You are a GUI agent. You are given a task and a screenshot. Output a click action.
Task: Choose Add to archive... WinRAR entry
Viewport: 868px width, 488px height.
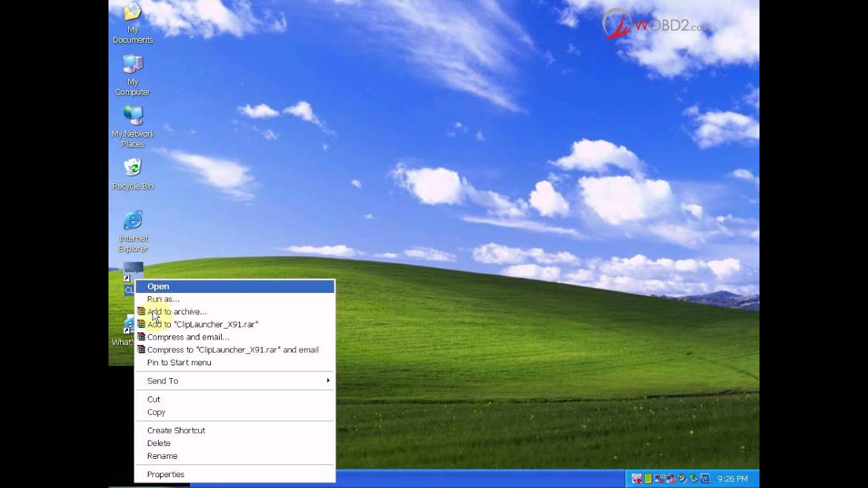tap(235, 312)
